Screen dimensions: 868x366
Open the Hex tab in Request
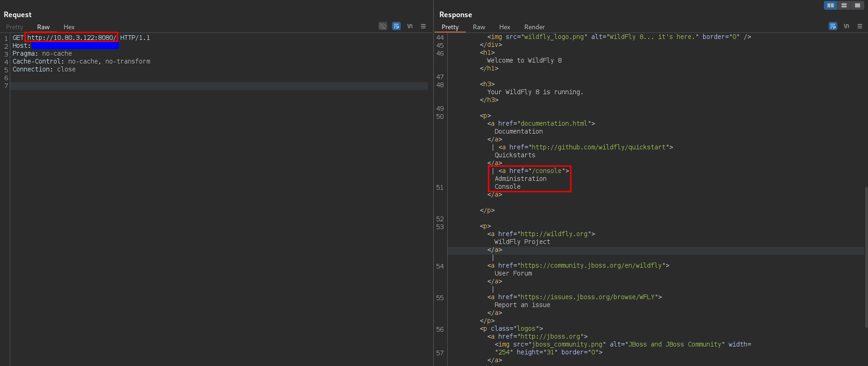[x=69, y=27]
